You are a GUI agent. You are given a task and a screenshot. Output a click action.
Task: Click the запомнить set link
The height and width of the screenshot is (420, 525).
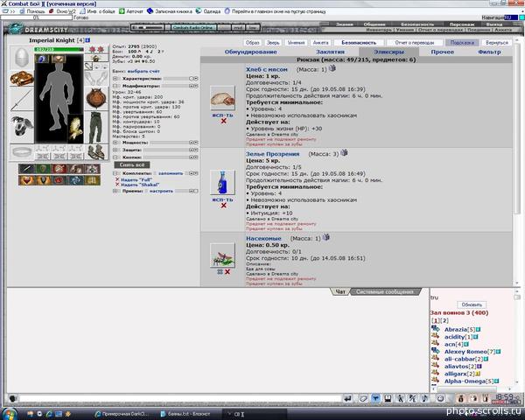point(171,173)
